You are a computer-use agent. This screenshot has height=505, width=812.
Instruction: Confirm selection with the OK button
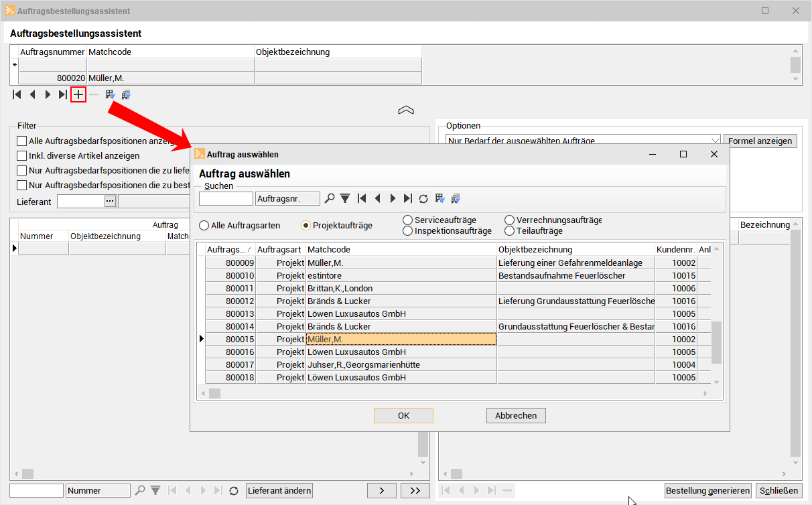click(403, 415)
